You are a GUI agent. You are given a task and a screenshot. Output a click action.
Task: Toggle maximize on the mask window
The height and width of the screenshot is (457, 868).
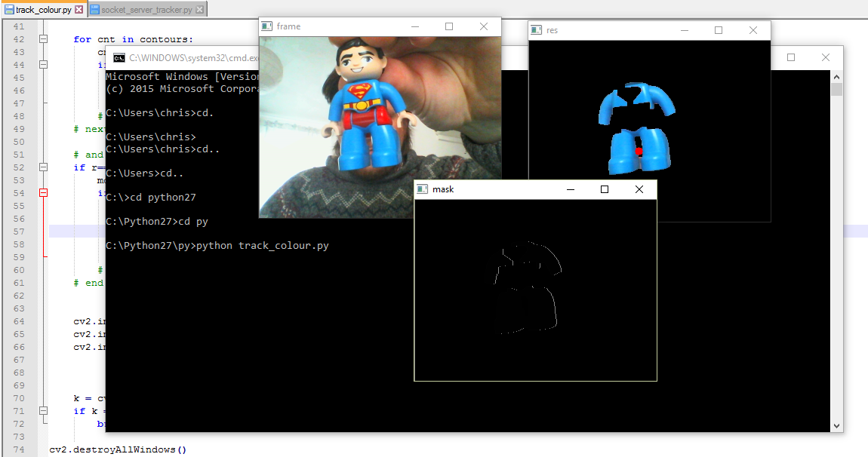pyautogui.click(x=604, y=189)
